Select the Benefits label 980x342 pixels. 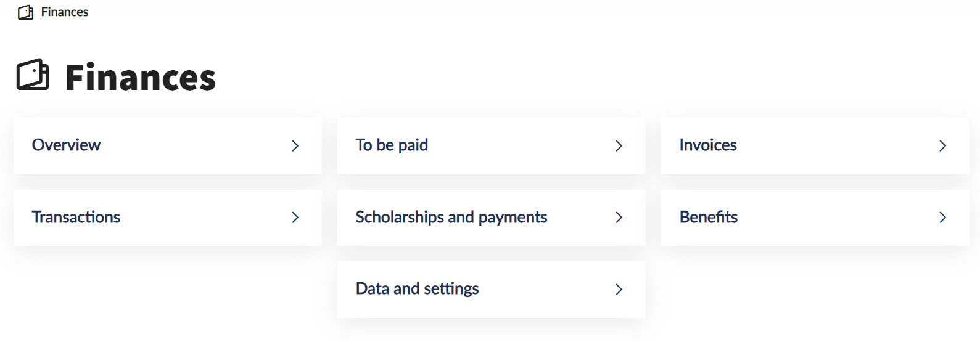coord(709,218)
